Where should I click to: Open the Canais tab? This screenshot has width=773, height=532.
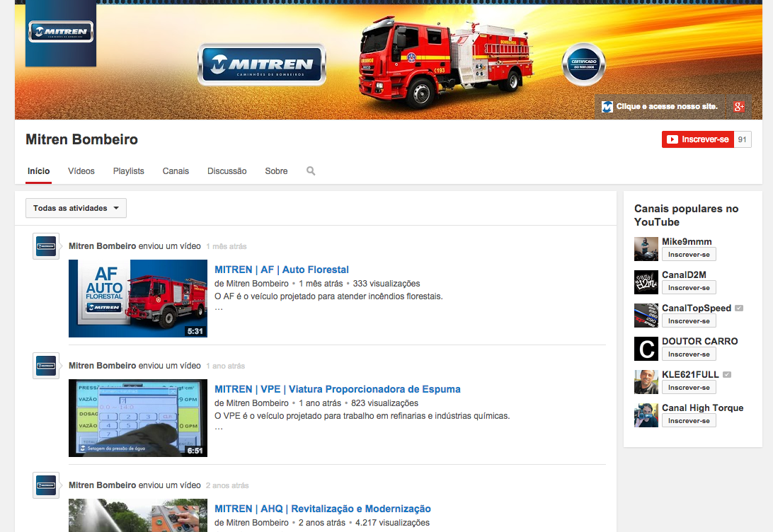176,171
